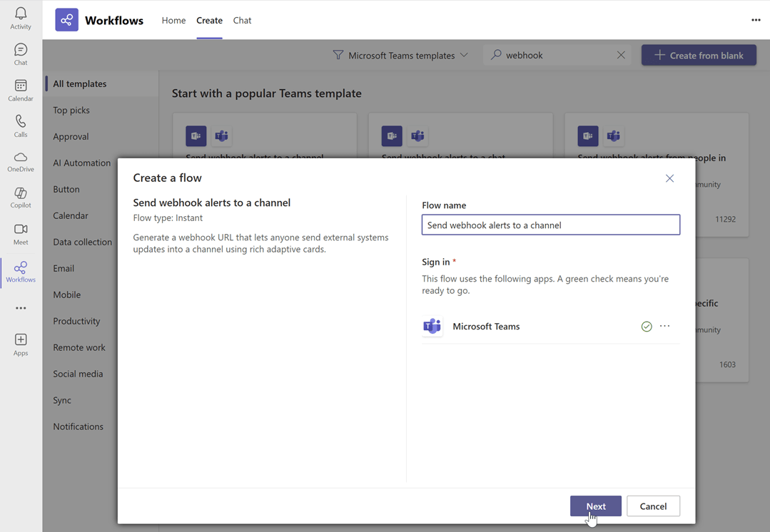Click the Next button
The height and width of the screenshot is (532, 770).
(595, 506)
